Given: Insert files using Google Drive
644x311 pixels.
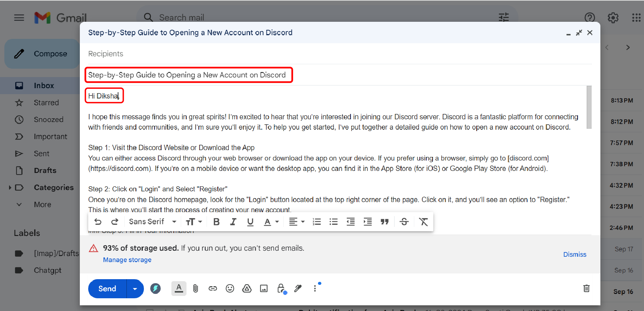Looking at the screenshot, I should [x=247, y=289].
